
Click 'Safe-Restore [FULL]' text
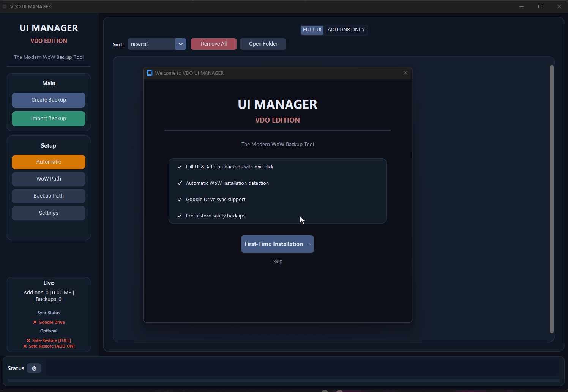pos(52,340)
